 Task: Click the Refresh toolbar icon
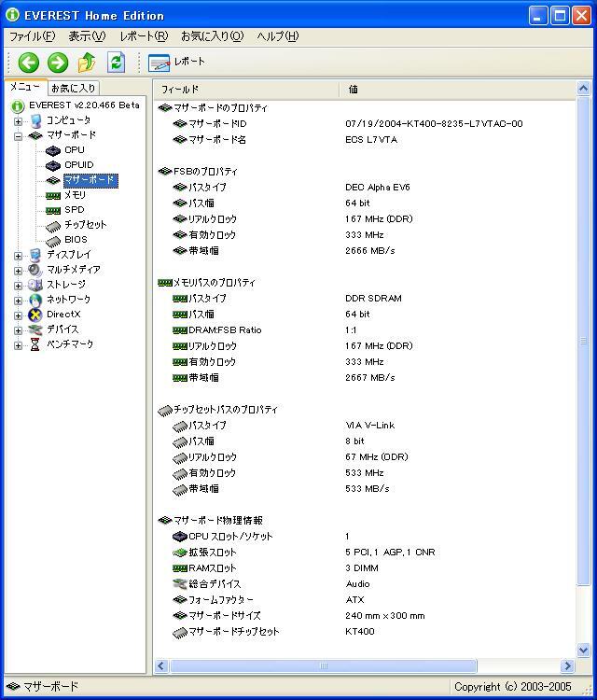tap(116, 63)
